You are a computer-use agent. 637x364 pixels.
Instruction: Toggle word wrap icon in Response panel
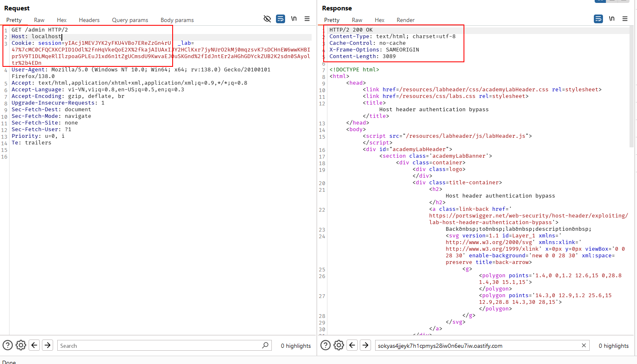598,19
